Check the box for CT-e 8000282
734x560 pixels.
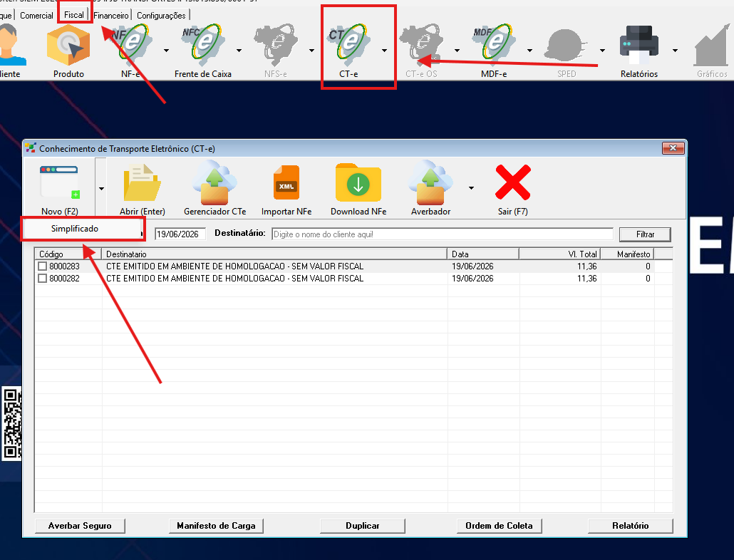[x=43, y=279]
